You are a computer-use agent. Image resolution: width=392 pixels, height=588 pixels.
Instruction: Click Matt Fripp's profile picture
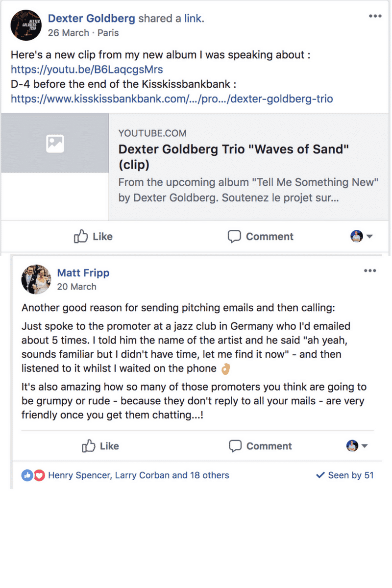36,279
